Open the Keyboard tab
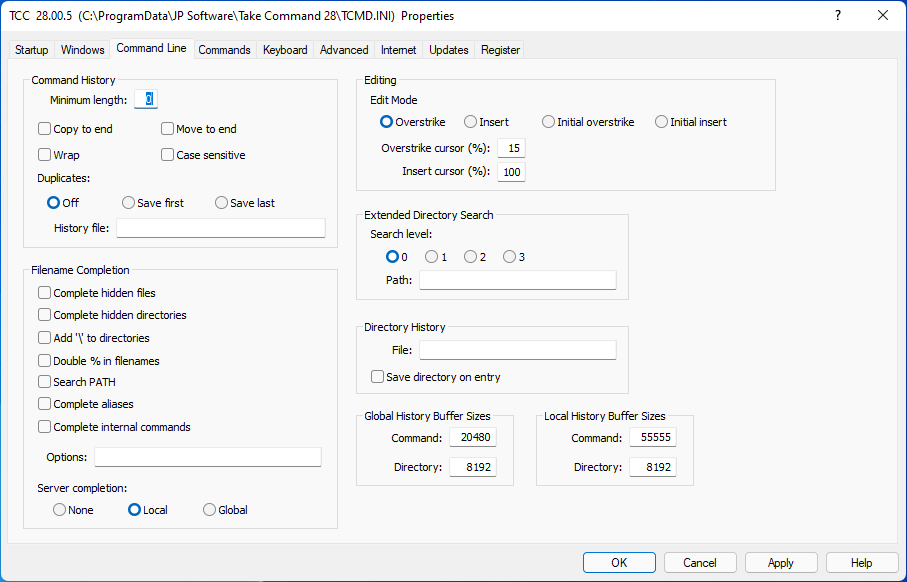 point(285,50)
